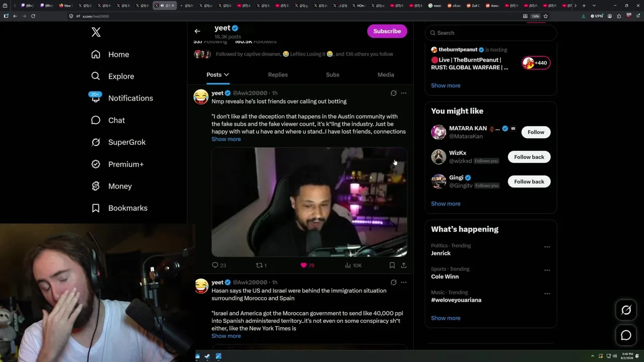Open Notifications bell with 20+ badge

(x=96, y=98)
